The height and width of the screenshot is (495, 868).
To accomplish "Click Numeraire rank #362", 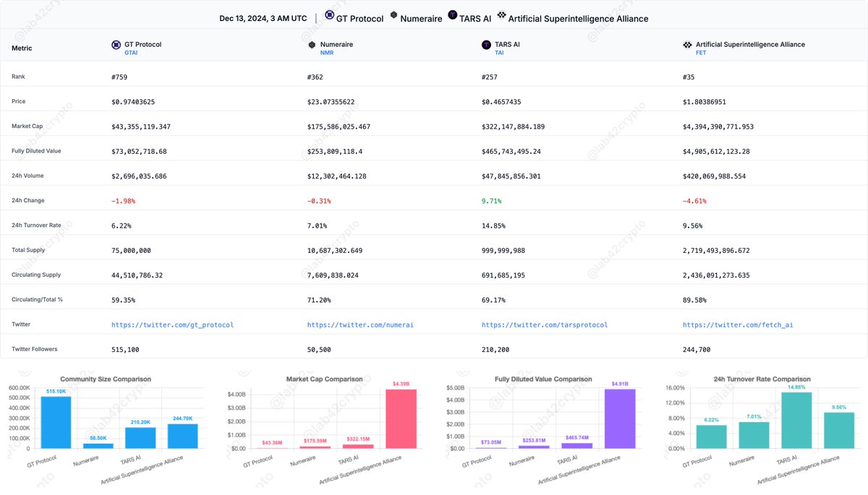I will (315, 77).
